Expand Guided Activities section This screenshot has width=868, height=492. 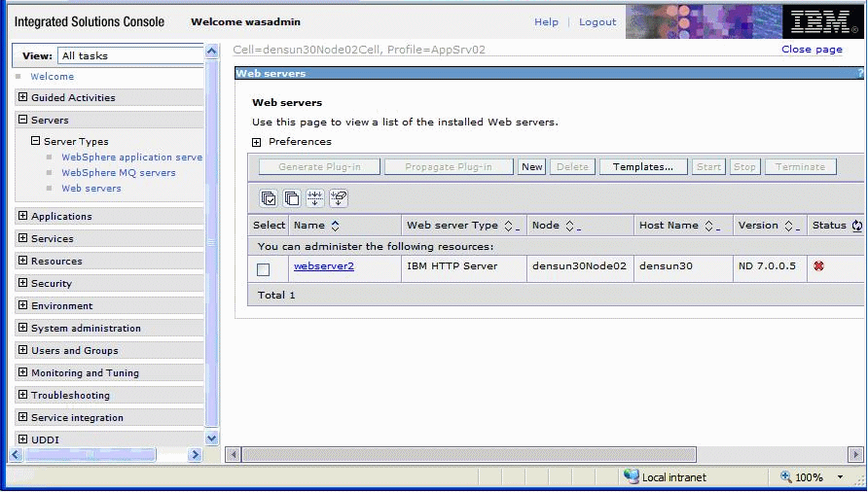pyautogui.click(x=22, y=97)
